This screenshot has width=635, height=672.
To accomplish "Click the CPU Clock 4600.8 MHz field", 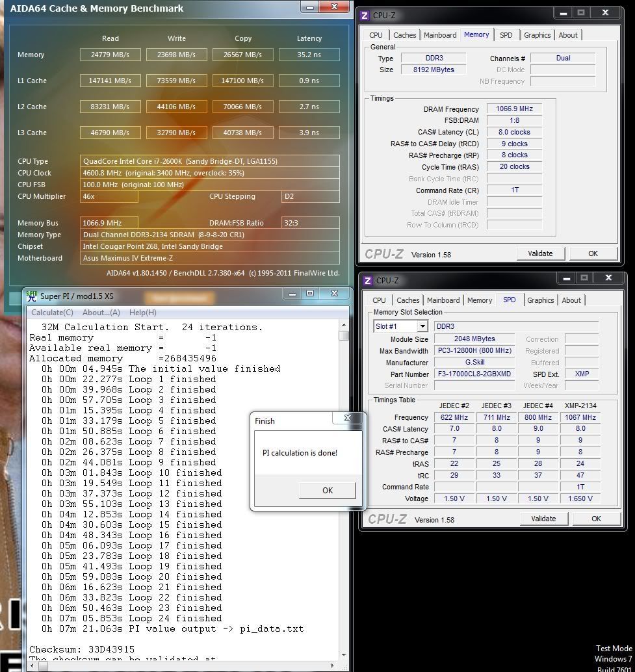I will pyautogui.click(x=209, y=173).
